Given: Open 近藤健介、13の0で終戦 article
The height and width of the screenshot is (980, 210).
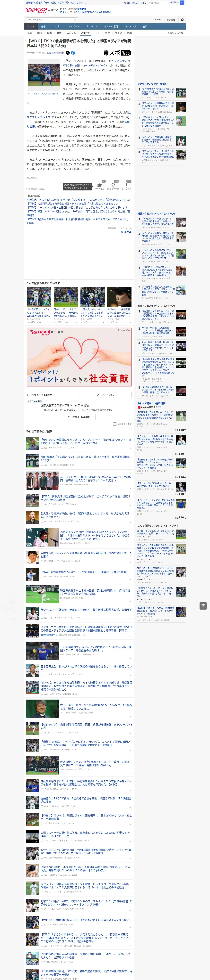Looking at the screenshot, I should click(x=86, y=800).
